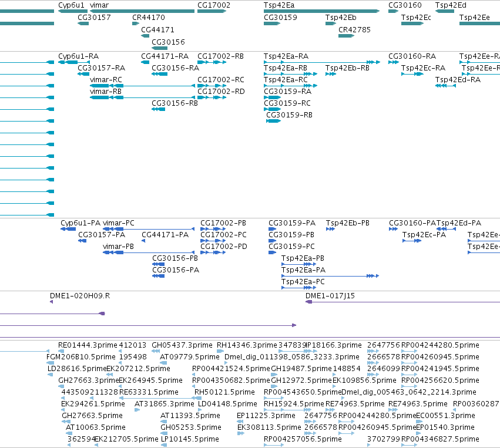Image resolution: width=500 pixels, height=448 pixels.
Task: Select the vimar gene bar
Action: pos(142,11)
